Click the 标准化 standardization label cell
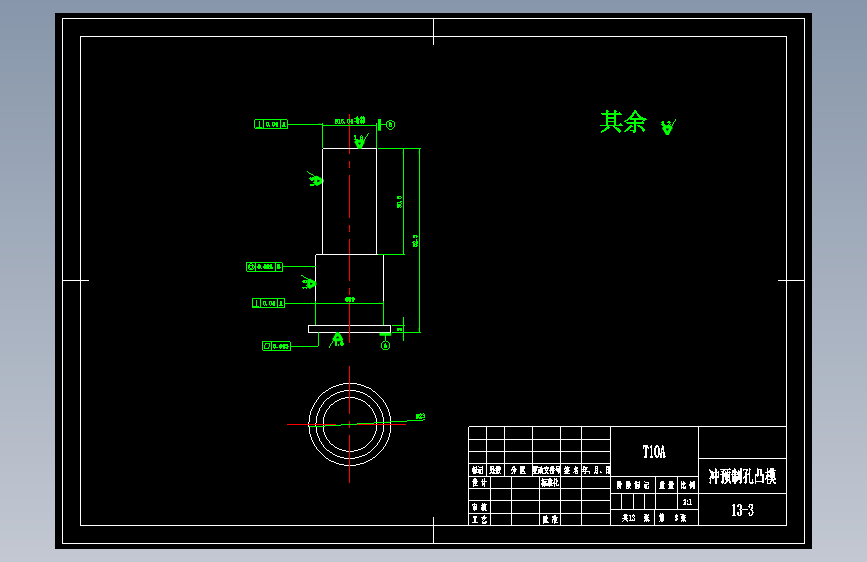 (550, 482)
